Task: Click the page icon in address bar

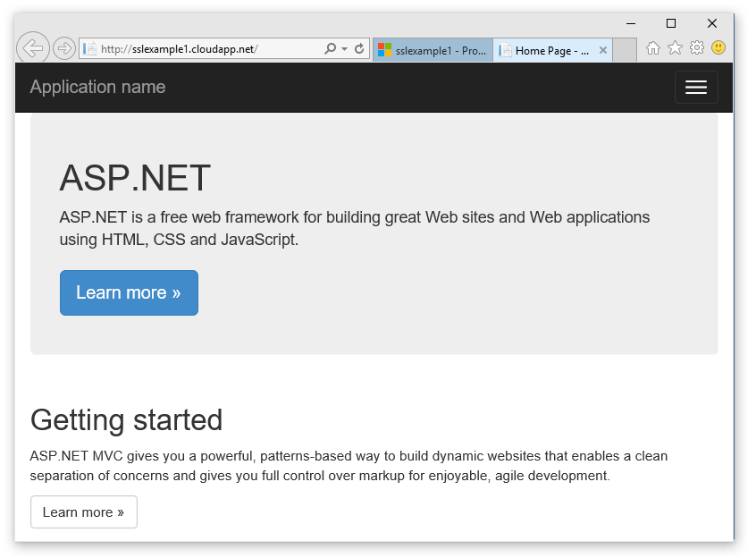Action: (x=89, y=49)
